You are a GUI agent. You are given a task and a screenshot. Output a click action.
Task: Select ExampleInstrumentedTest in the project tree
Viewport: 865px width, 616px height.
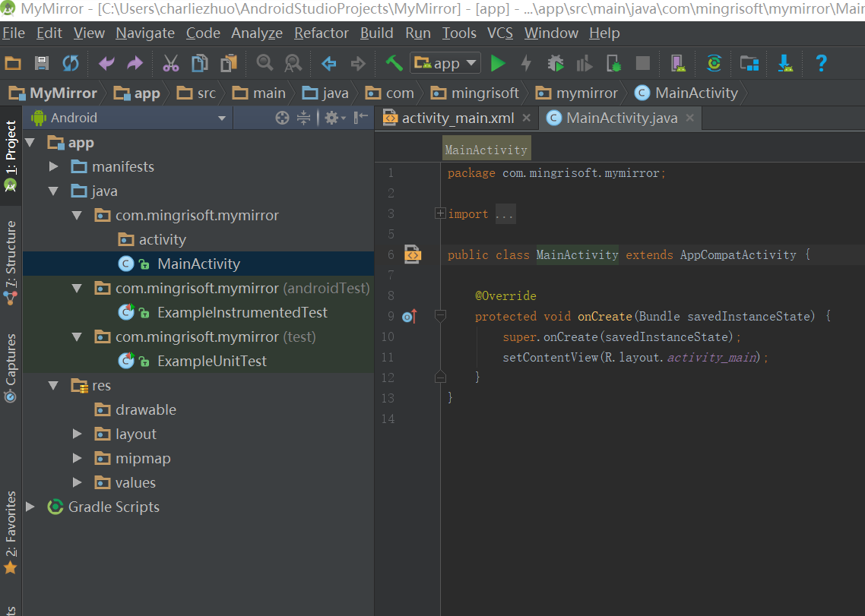(242, 313)
